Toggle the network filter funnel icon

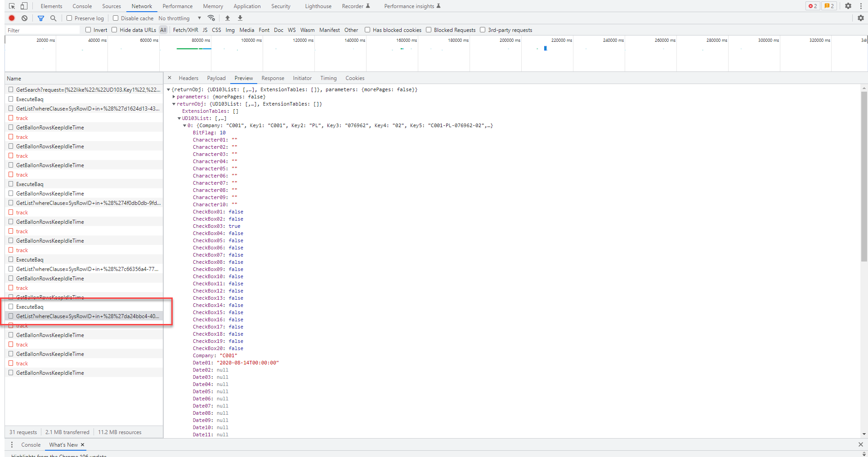[x=41, y=18]
